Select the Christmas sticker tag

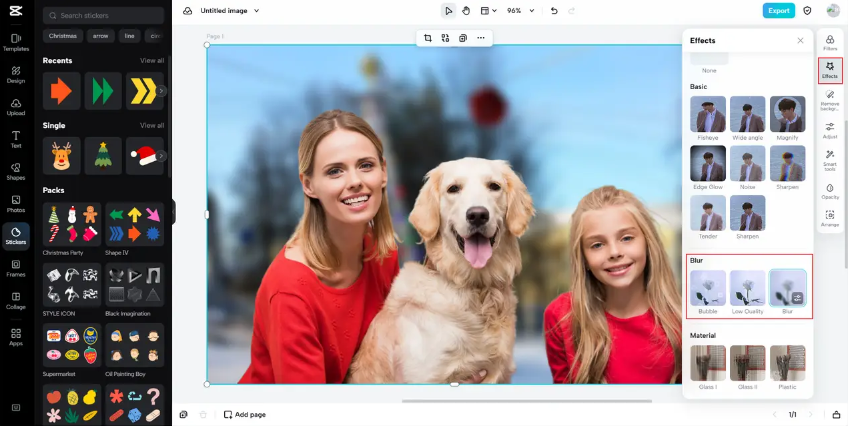point(63,36)
